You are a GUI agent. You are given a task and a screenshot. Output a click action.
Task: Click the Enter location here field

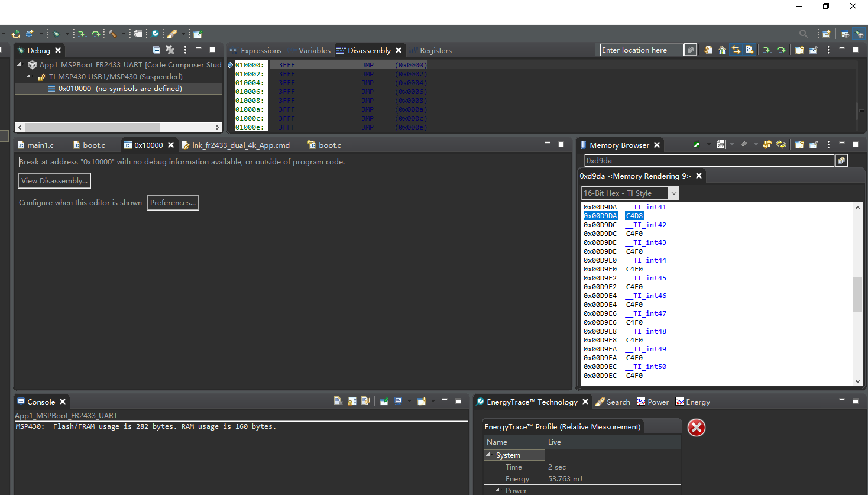tap(642, 50)
